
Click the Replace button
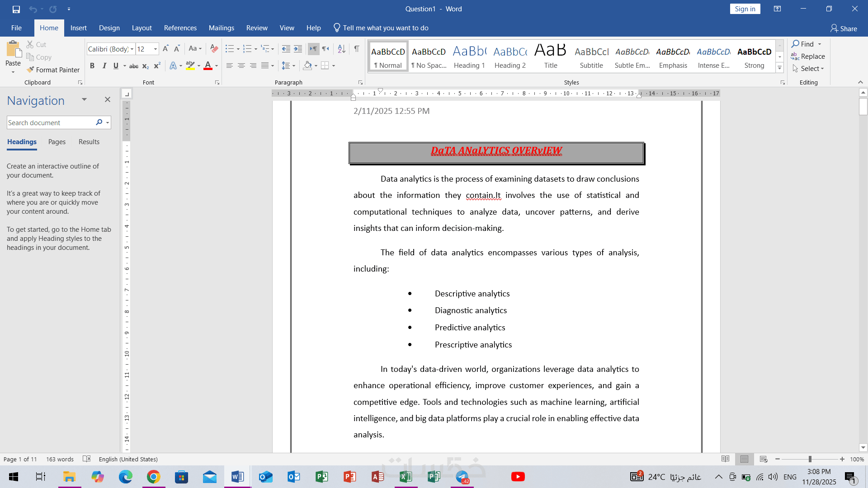click(x=808, y=56)
